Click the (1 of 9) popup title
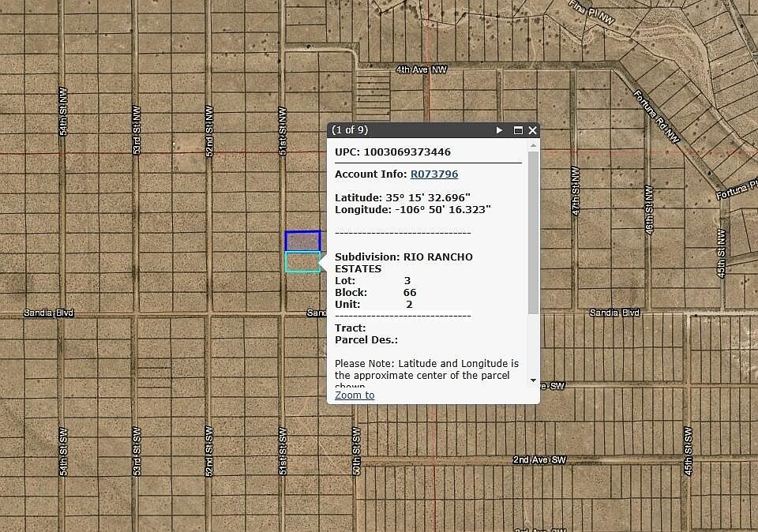 coord(350,130)
